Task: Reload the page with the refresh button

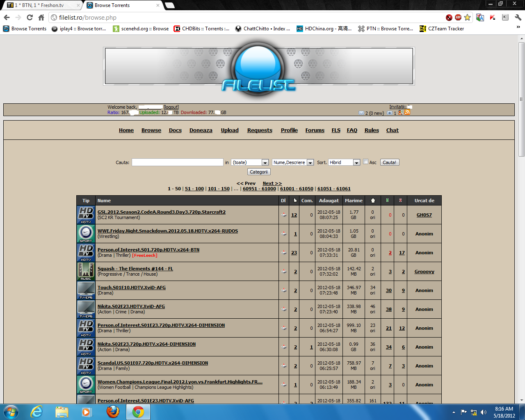Action: (x=30, y=17)
